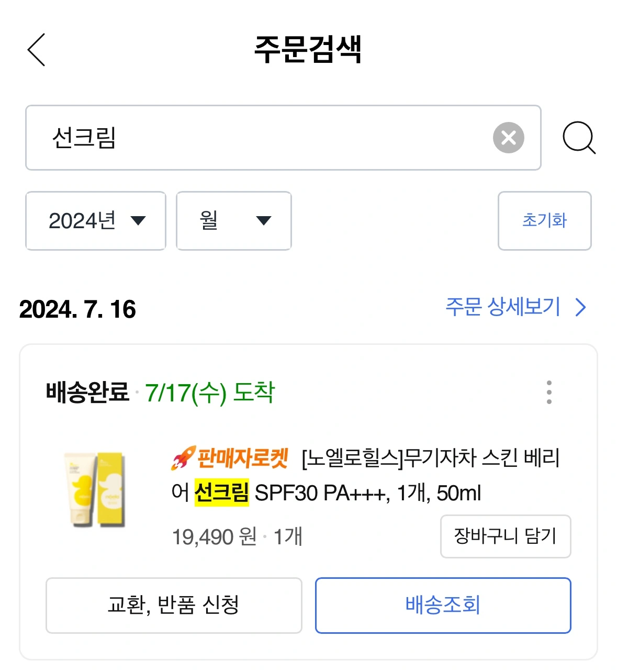617x672 pixels.
Task: Tap the 배송완료 status label
Action: [87, 392]
